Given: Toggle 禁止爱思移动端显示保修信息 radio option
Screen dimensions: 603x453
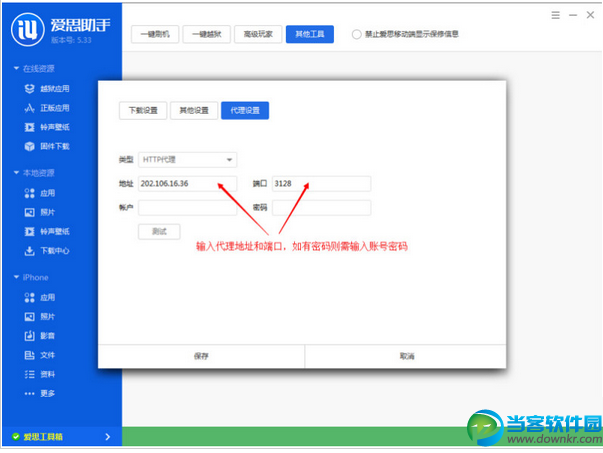Looking at the screenshot, I should (356, 34).
